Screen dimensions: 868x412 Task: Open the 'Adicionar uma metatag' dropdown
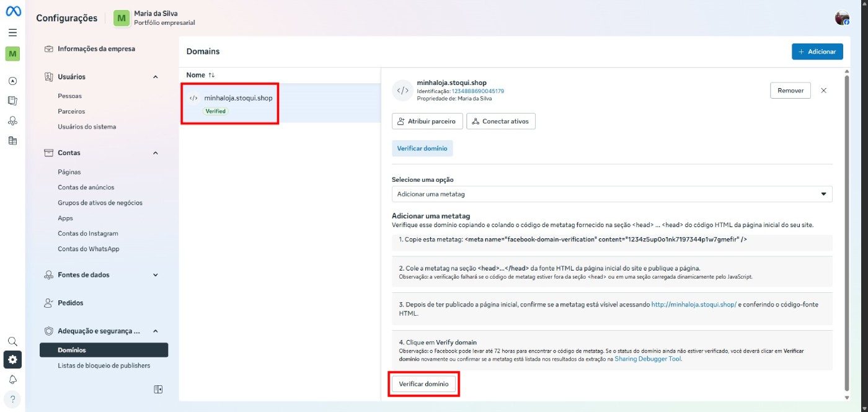pos(611,194)
